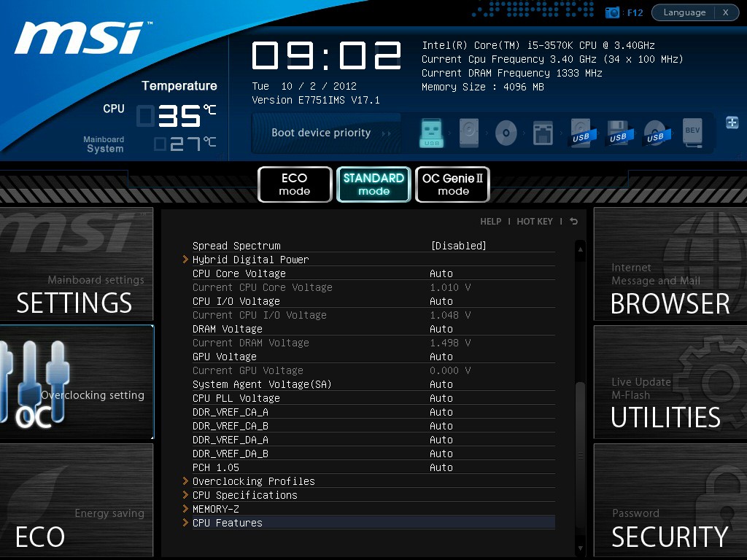Expand the CPU Features entry
Image resolution: width=747 pixels, height=560 pixels.
coord(227,523)
